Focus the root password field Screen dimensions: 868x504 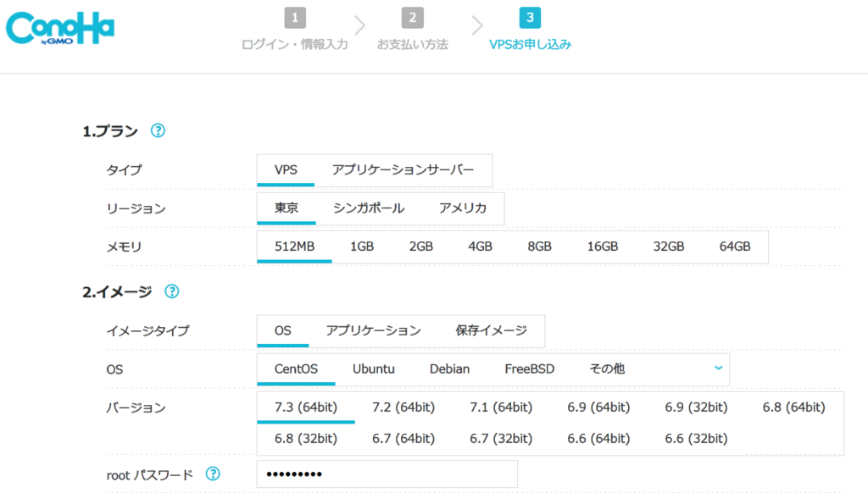click(x=387, y=474)
